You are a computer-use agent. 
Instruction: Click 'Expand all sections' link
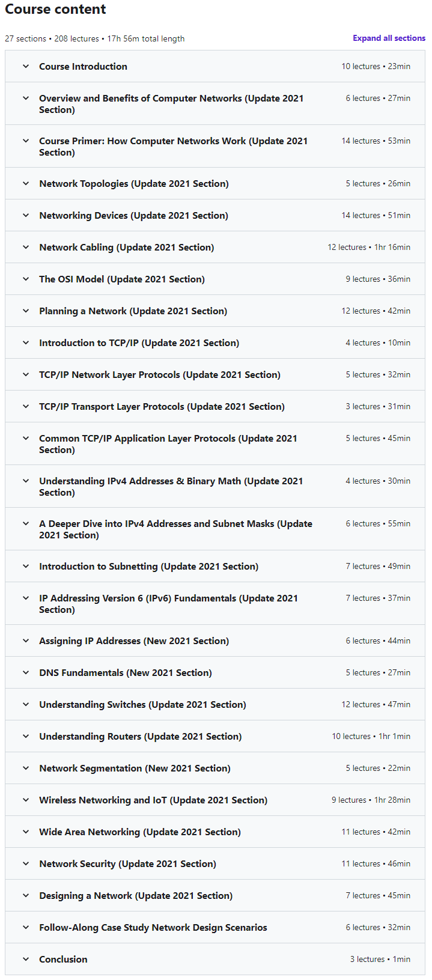point(389,38)
